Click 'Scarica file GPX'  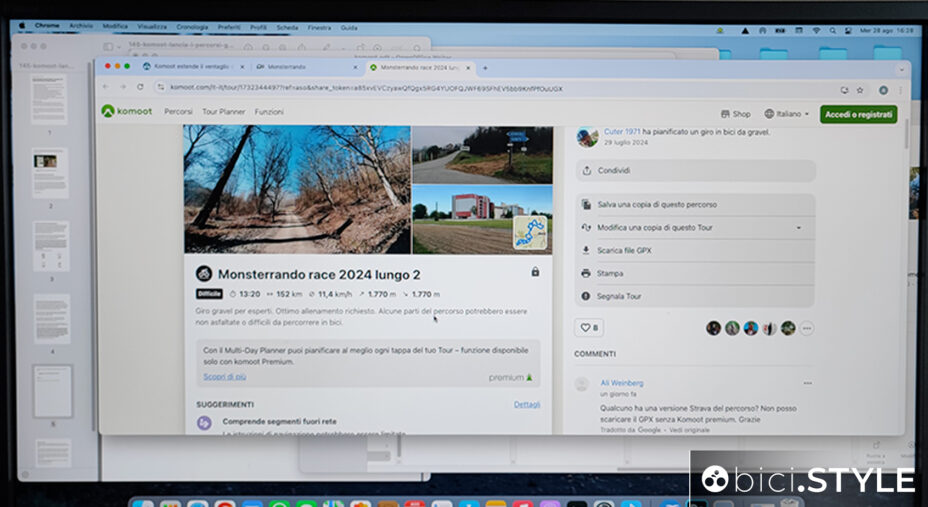point(695,250)
